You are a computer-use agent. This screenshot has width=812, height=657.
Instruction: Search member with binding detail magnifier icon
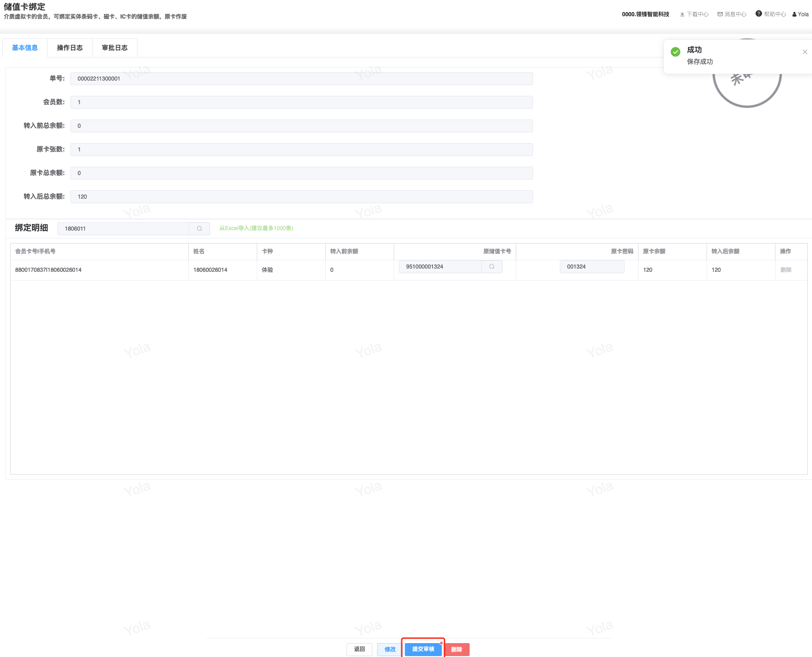pos(199,229)
